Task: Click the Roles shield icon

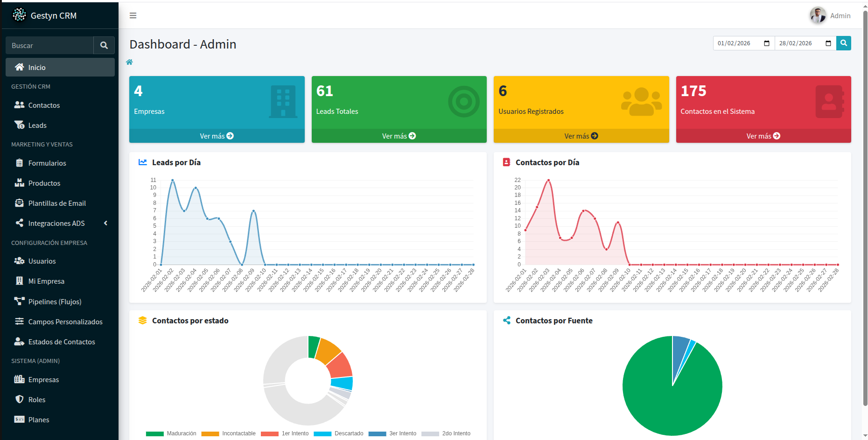Action: pyautogui.click(x=19, y=399)
